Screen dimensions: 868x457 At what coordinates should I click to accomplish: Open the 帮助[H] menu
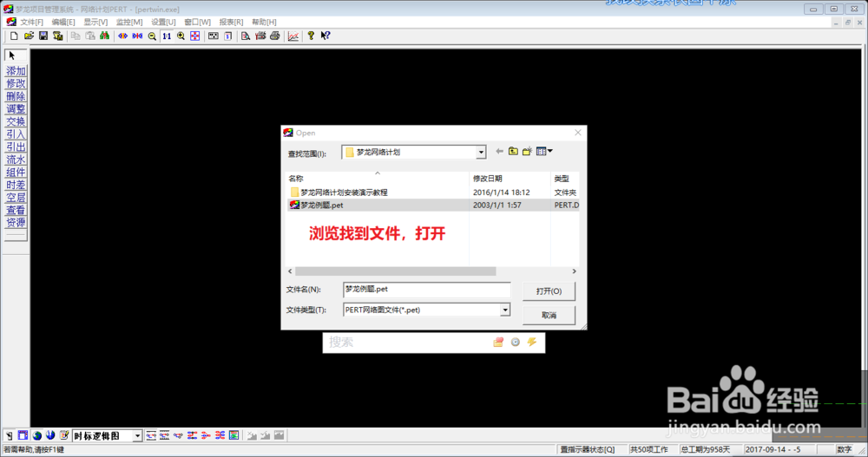[x=264, y=23]
